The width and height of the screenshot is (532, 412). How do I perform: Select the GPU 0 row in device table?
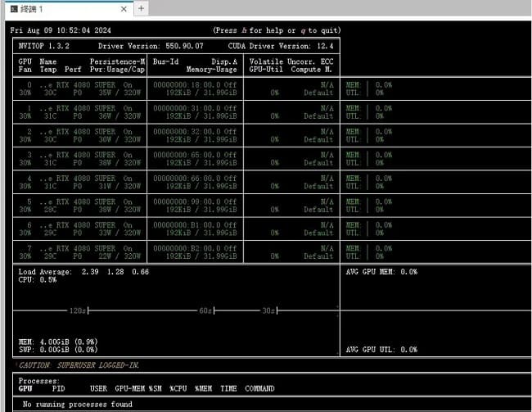[176, 88]
